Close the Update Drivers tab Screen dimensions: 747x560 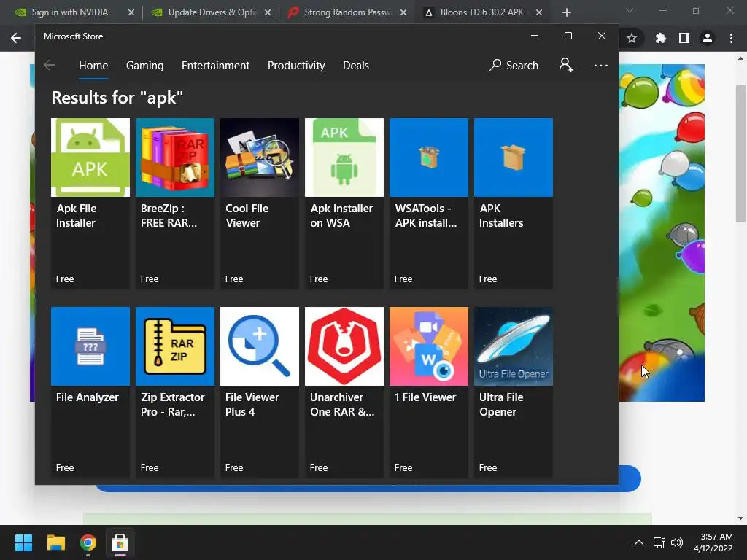point(268,12)
